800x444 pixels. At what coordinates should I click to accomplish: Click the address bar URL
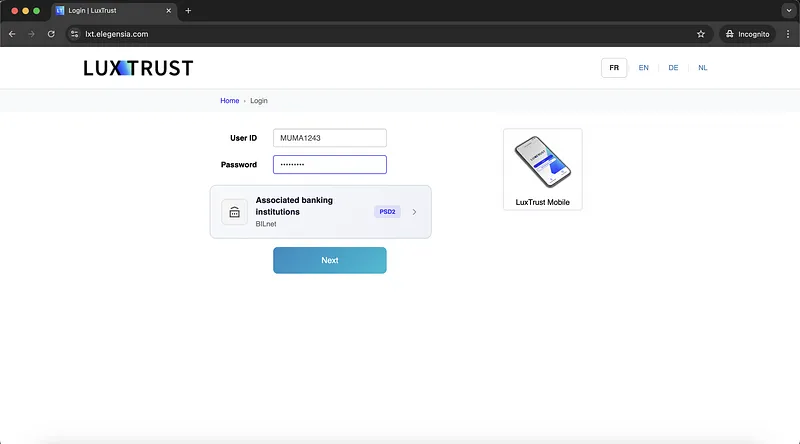117,34
